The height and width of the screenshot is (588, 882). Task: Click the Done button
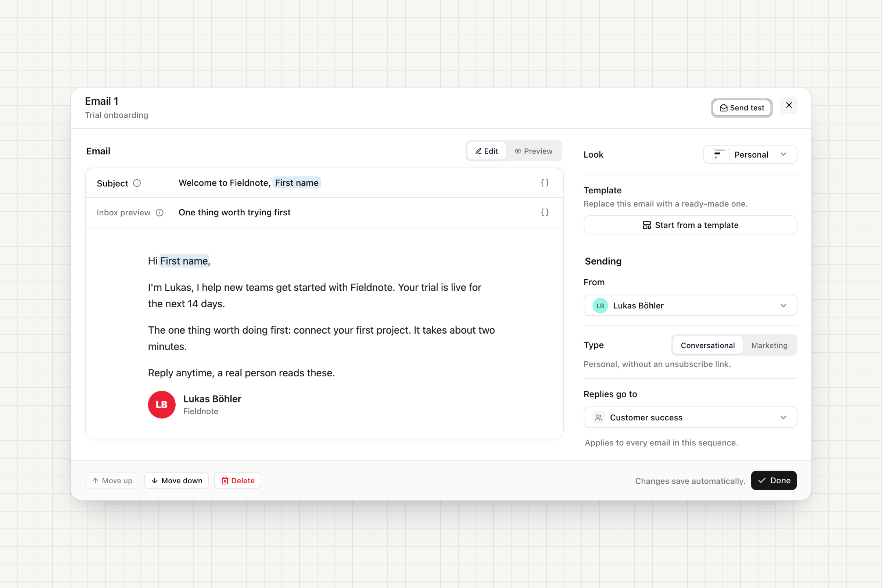[x=774, y=480]
